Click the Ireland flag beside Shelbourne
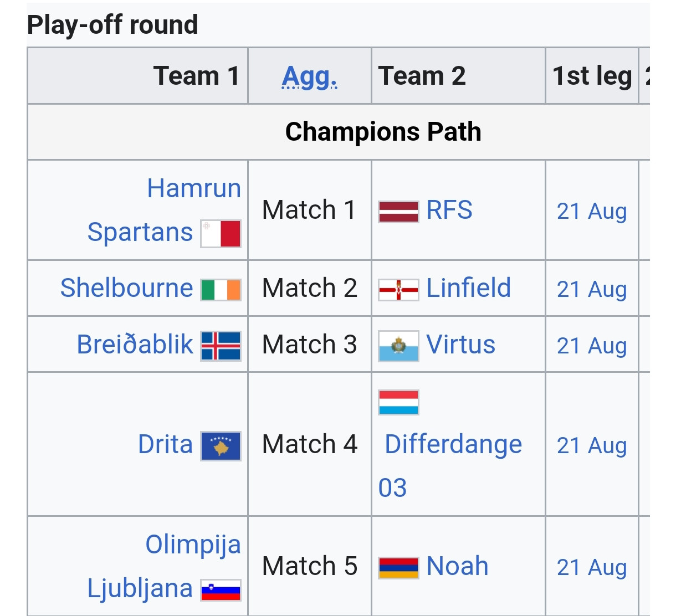 click(221, 290)
